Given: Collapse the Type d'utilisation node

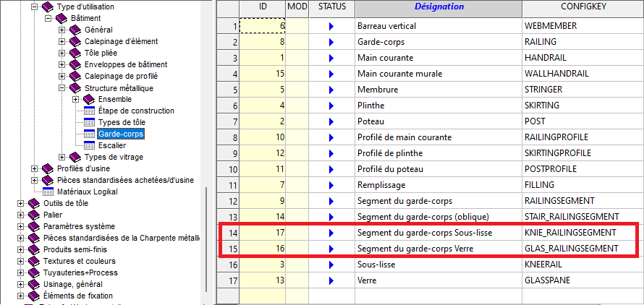Looking at the screenshot, I should (x=35, y=7).
